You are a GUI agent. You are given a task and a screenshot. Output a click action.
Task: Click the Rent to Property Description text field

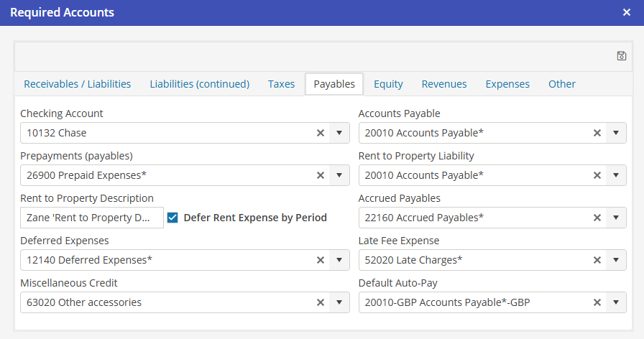pyautogui.click(x=92, y=218)
